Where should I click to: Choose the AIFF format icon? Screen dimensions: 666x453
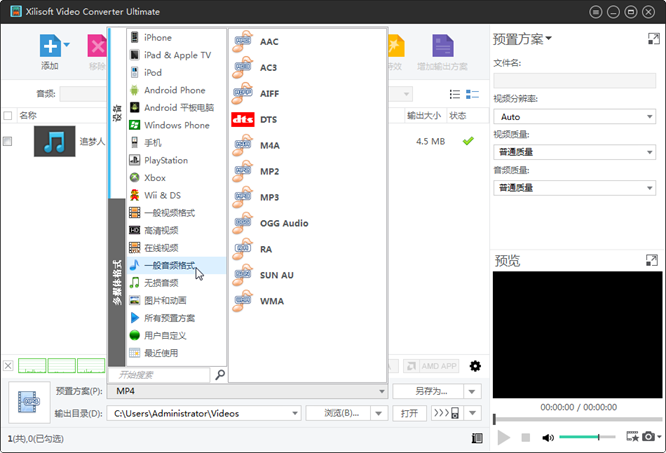(243, 93)
